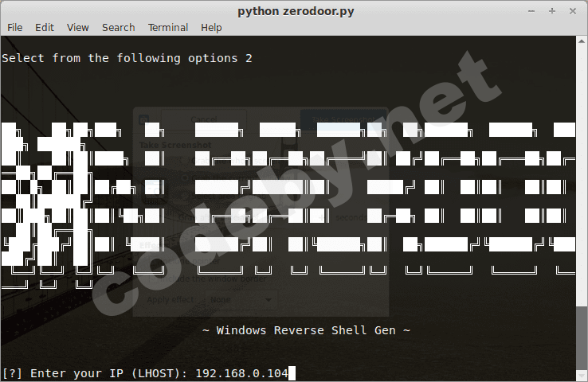The image size is (588, 382).
Task: Open the View menu
Action: click(78, 27)
